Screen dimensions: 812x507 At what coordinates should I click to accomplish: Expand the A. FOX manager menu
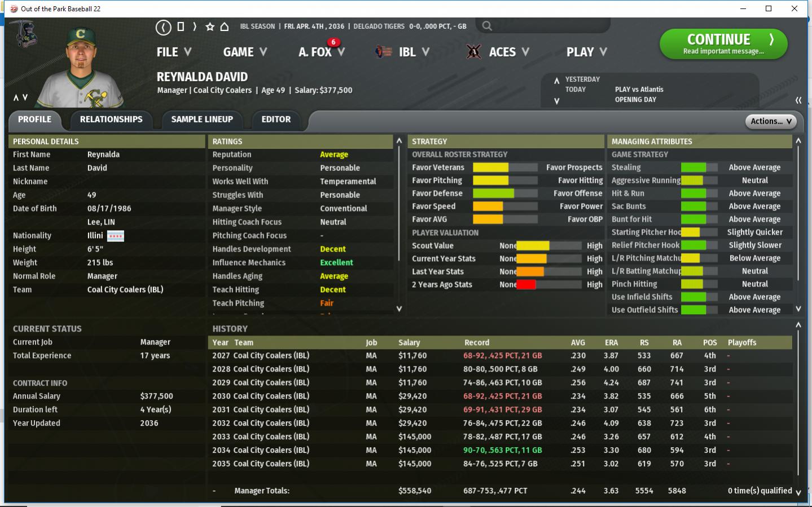[x=322, y=52]
